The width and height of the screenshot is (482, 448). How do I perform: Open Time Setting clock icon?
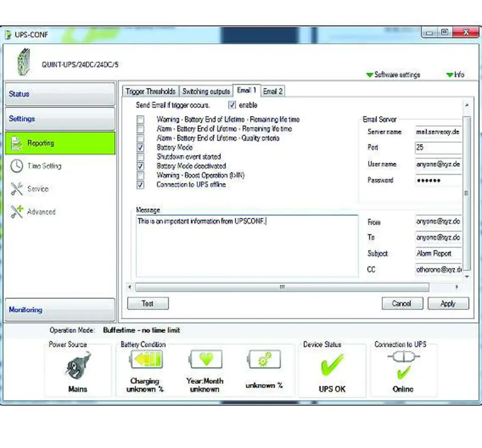(17, 166)
